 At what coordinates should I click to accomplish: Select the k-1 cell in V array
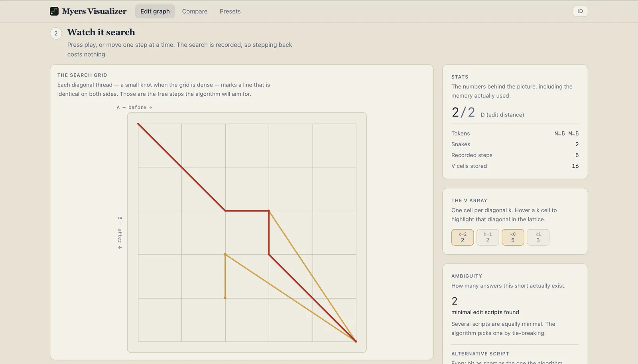click(x=488, y=237)
